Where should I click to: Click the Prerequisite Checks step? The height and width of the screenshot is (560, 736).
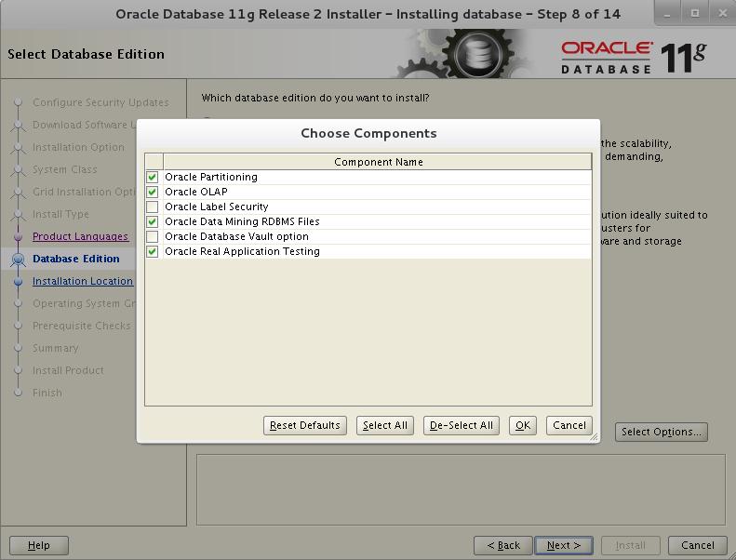tap(82, 326)
